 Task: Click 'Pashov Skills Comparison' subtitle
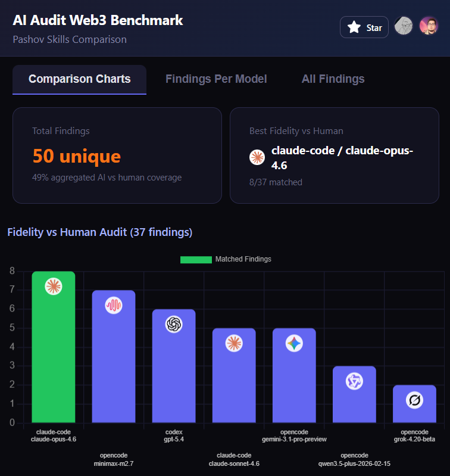tap(70, 39)
